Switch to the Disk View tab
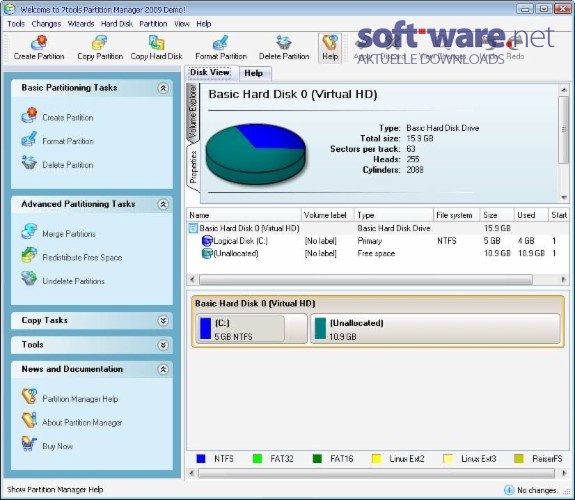The height and width of the screenshot is (500, 575). (210, 72)
